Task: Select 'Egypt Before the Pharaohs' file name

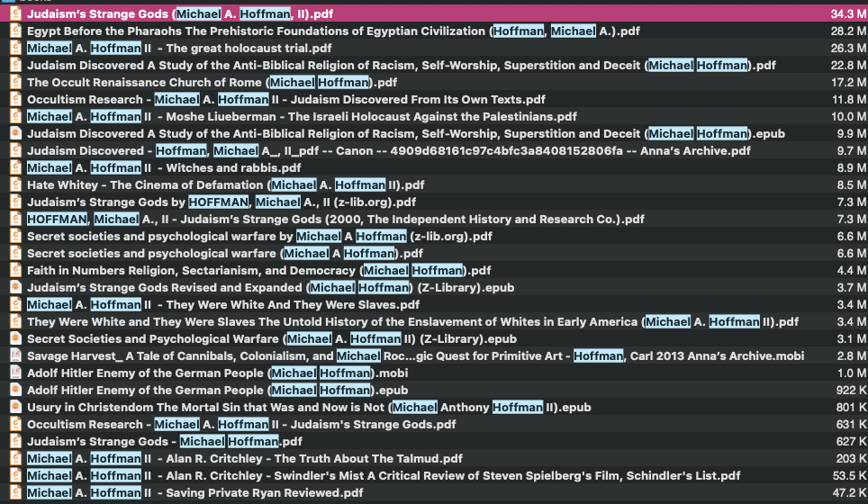Action: click(333, 31)
